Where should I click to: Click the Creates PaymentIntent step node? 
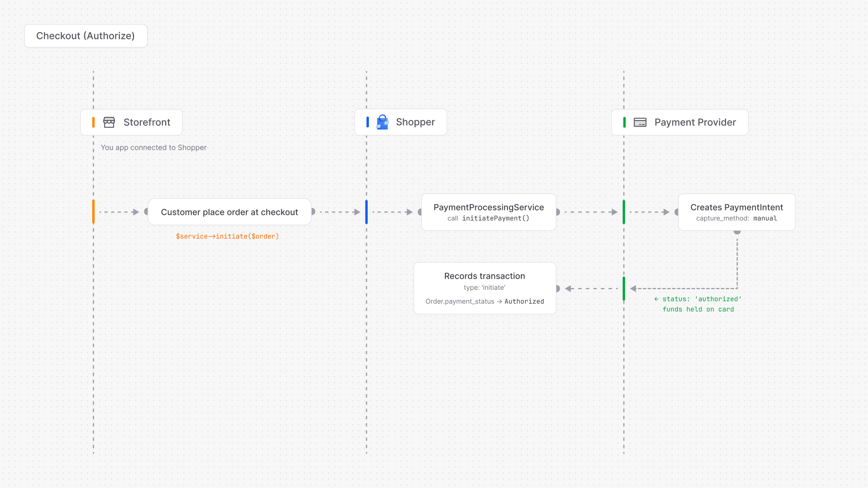pos(737,212)
